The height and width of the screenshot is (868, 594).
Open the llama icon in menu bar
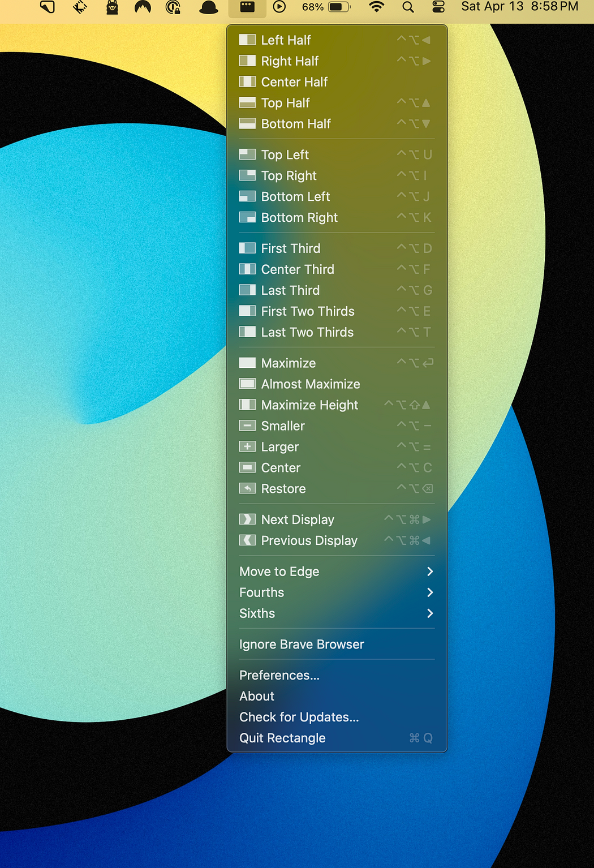tap(112, 7)
